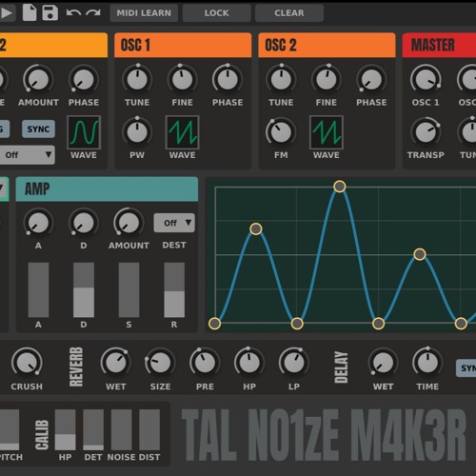Click the OSC 1 PHASE knob
The width and height of the screenshot is (476, 476).
coord(228,79)
